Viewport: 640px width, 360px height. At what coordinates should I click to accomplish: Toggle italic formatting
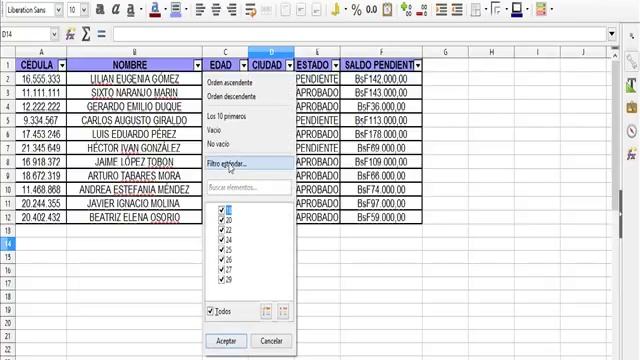pyautogui.click(x=116, y=9)
